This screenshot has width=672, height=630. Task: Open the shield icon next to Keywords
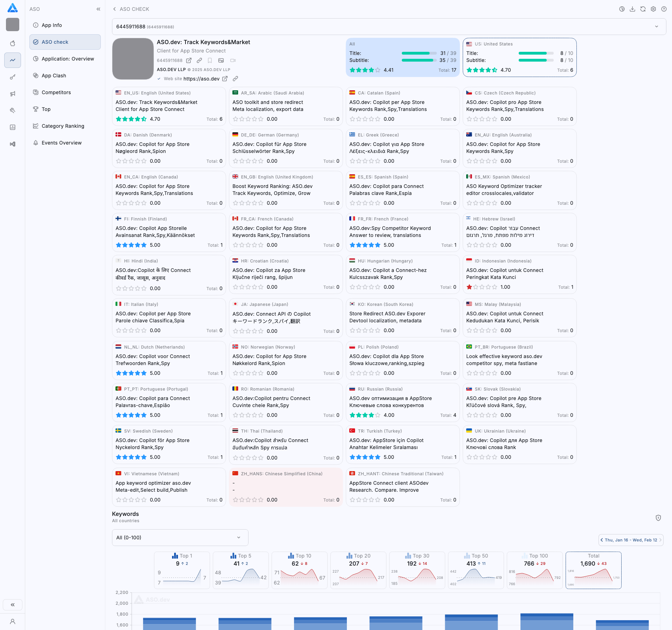[658, 518]
